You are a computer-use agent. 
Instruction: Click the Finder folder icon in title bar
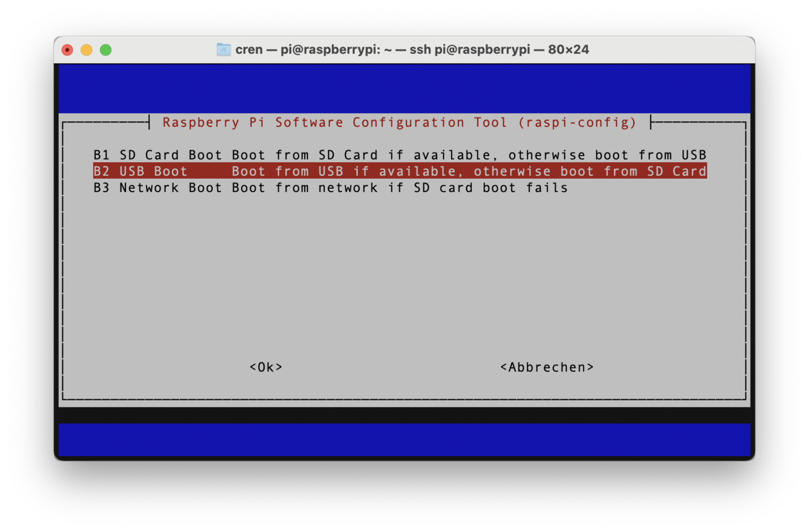(224, 49)
